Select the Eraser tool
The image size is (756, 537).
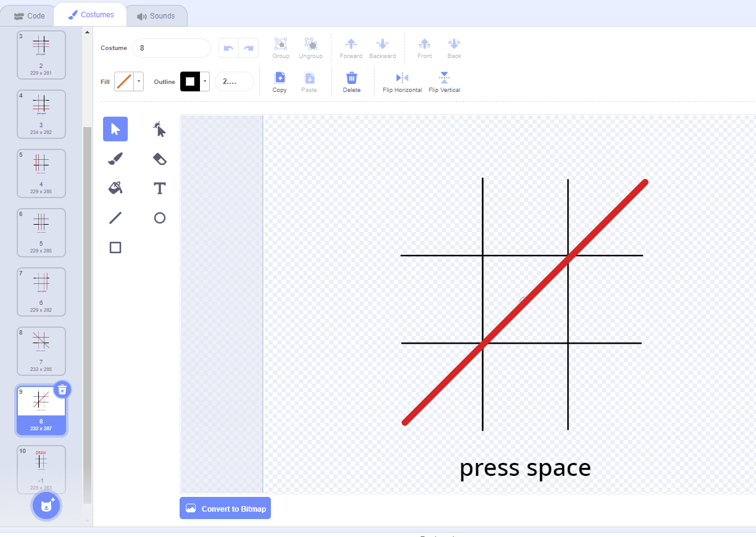pos(160,159)
